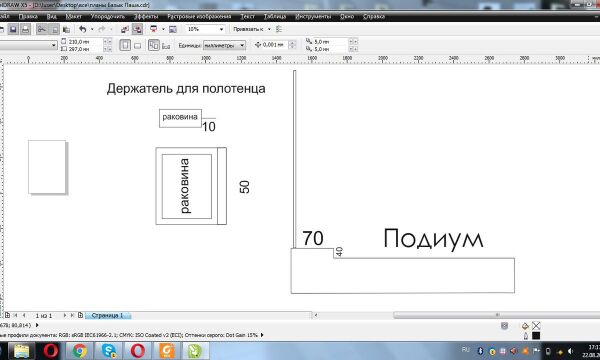
Task: Toggle apply layout to all pages
Action: [x=154, y=45]
